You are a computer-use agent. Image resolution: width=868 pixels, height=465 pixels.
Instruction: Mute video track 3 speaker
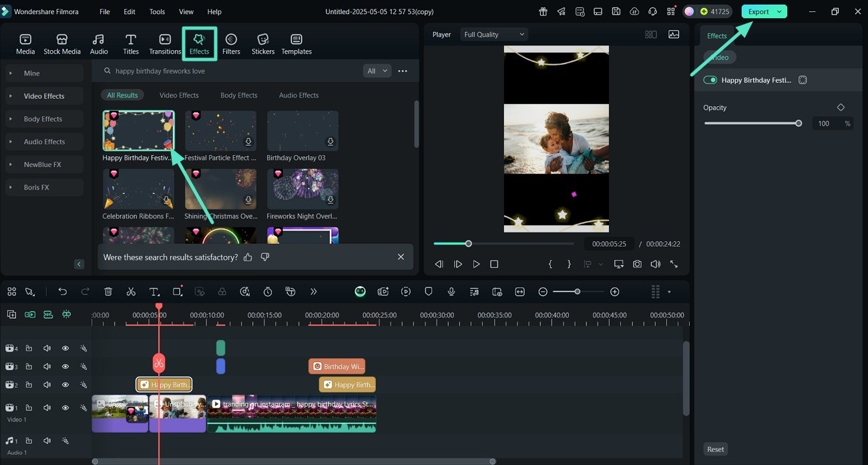47,366
